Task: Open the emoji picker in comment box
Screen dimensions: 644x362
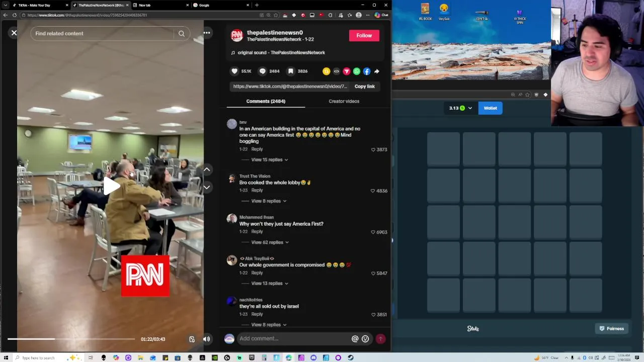Action: click(365, 339)
